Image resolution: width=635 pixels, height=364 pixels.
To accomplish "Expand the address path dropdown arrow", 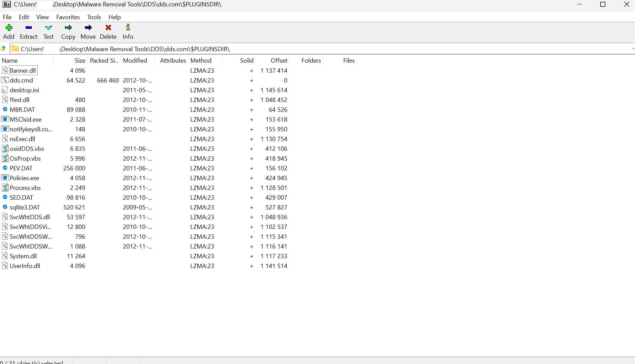I will [x=632, y=49].
